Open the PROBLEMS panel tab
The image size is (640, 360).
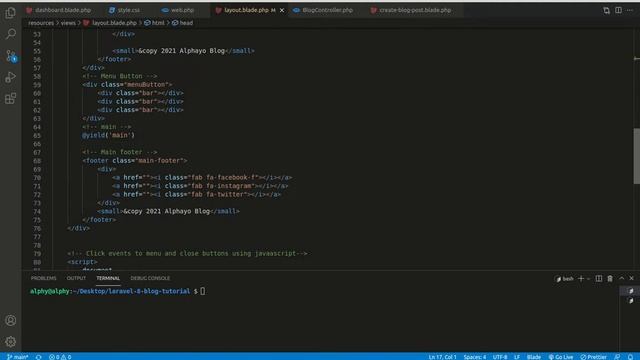pos(44,278)
